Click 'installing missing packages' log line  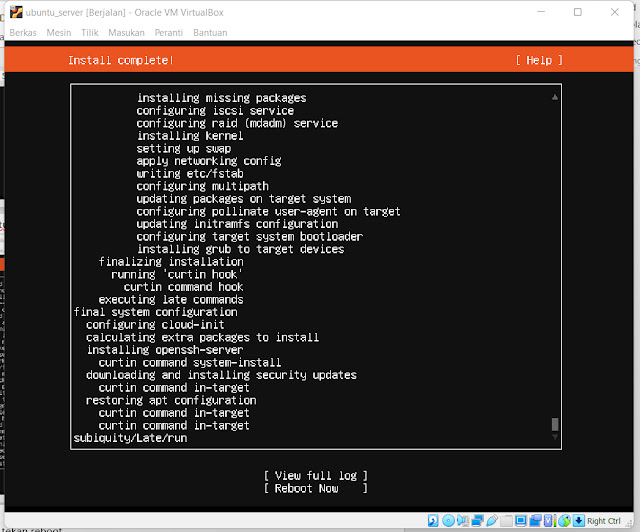coord(222,98)
